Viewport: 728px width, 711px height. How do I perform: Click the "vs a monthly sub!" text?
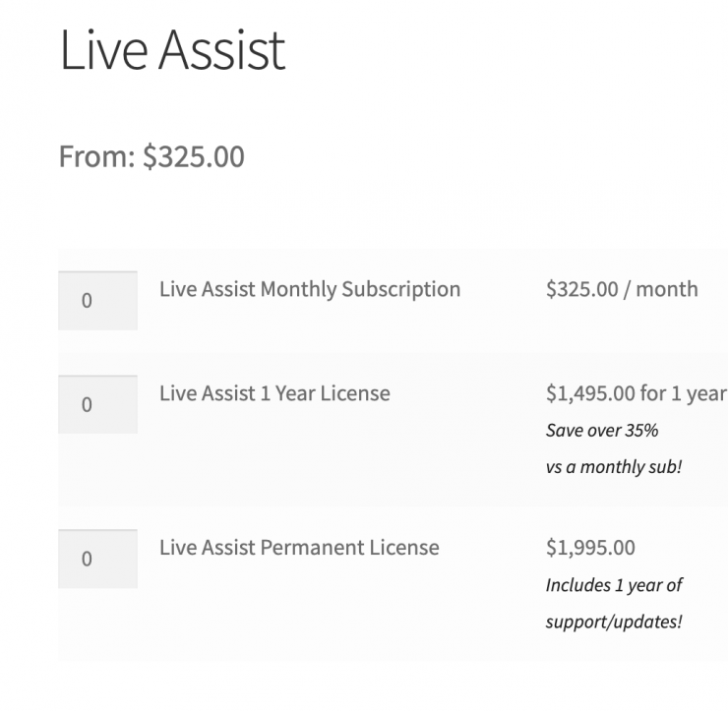(x=613, y=467)
